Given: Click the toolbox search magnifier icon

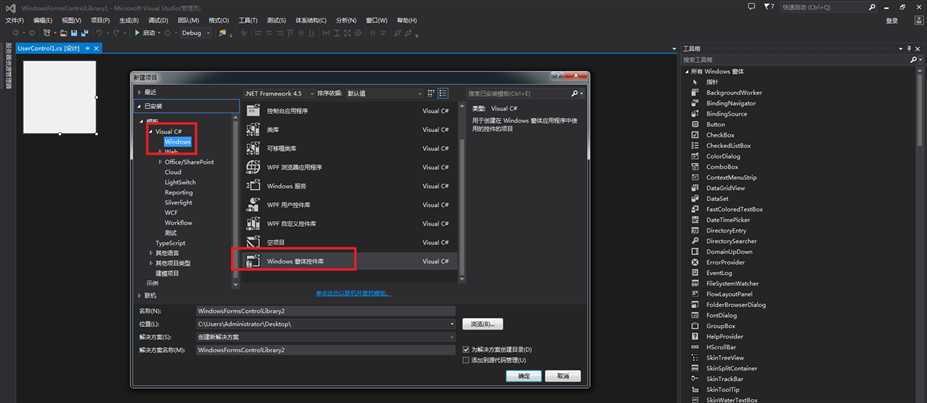Looking at the screenshot, I should click(913, 60).
